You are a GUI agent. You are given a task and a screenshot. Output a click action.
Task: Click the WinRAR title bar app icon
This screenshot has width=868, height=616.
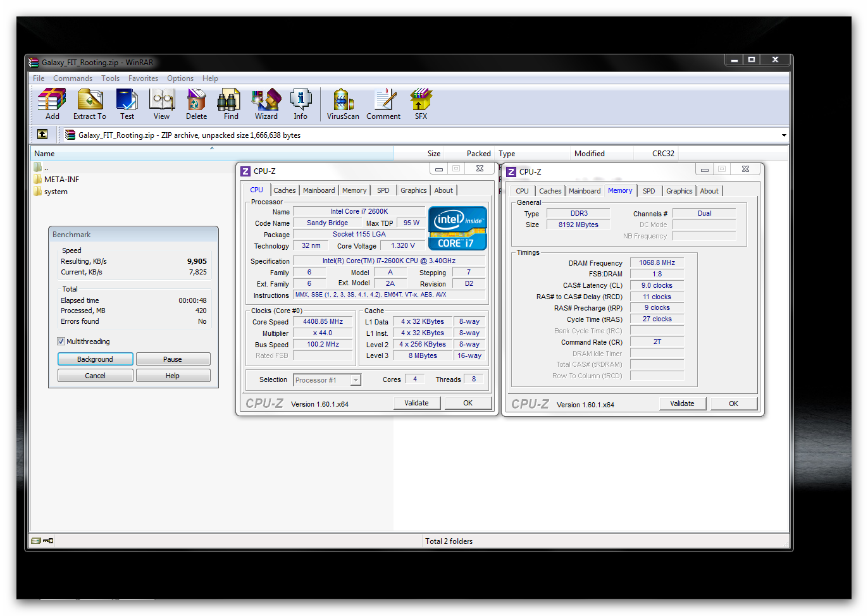click(34, 63)
